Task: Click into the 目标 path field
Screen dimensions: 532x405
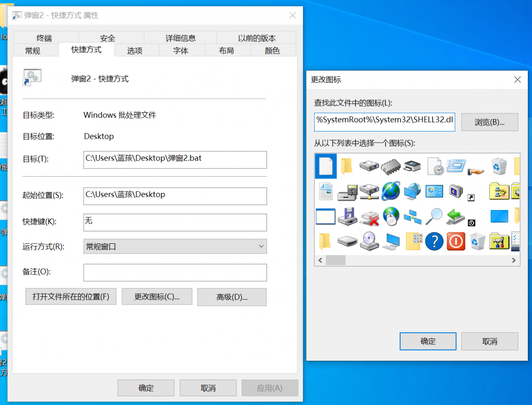Action: point(175,160)
